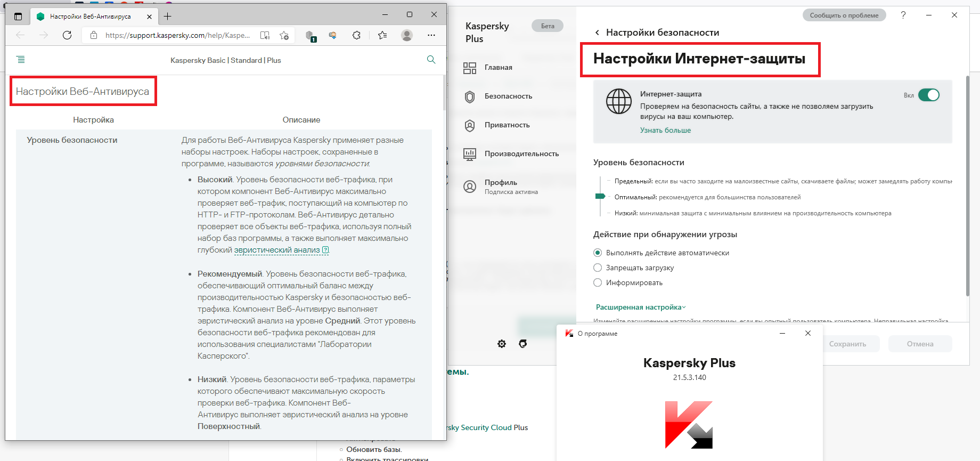This screenshot has width=980, height=461.
Task: Click the Kaspersky settings vertical scrollbar
Action: 968,185
